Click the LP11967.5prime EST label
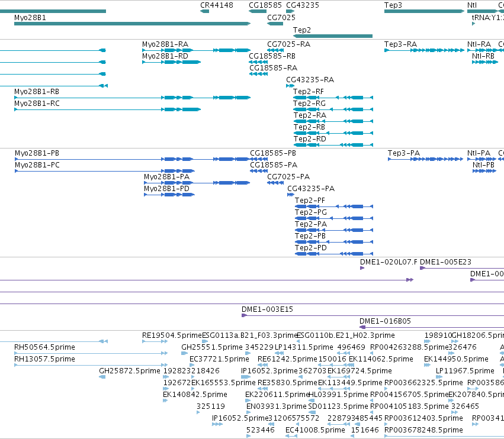Viewport: 504px width, 439px height. 465,370
